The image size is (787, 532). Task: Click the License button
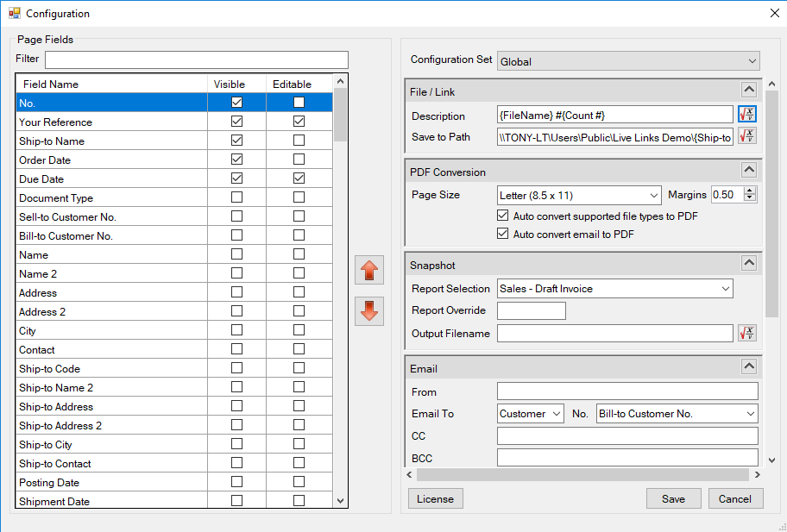click(435, 498)
